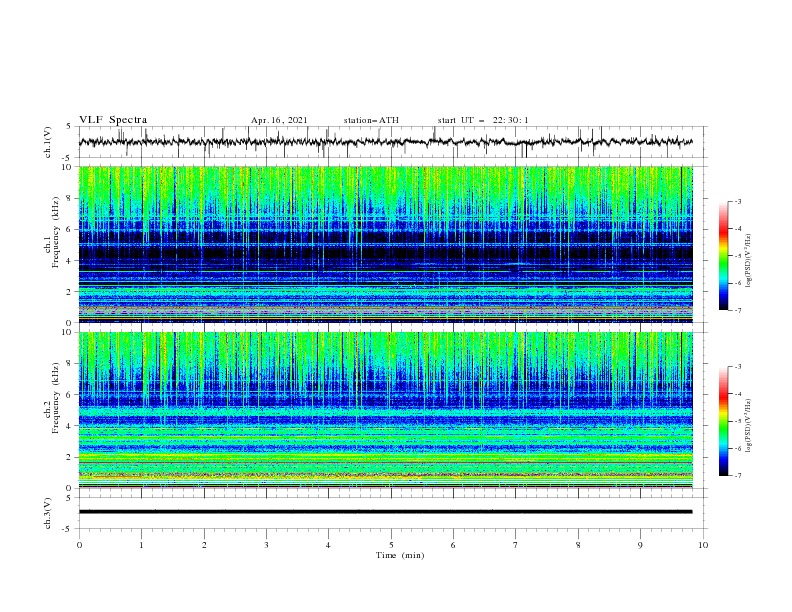This screenshot has height=612, width=792.
Task: Click the '-3' value on upper colorbar
Action: [737, 201]
